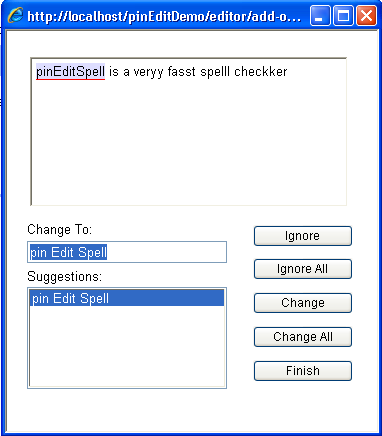Close the spell checker popup window
This screenshot has width=382, height=436.
point(366,16)
